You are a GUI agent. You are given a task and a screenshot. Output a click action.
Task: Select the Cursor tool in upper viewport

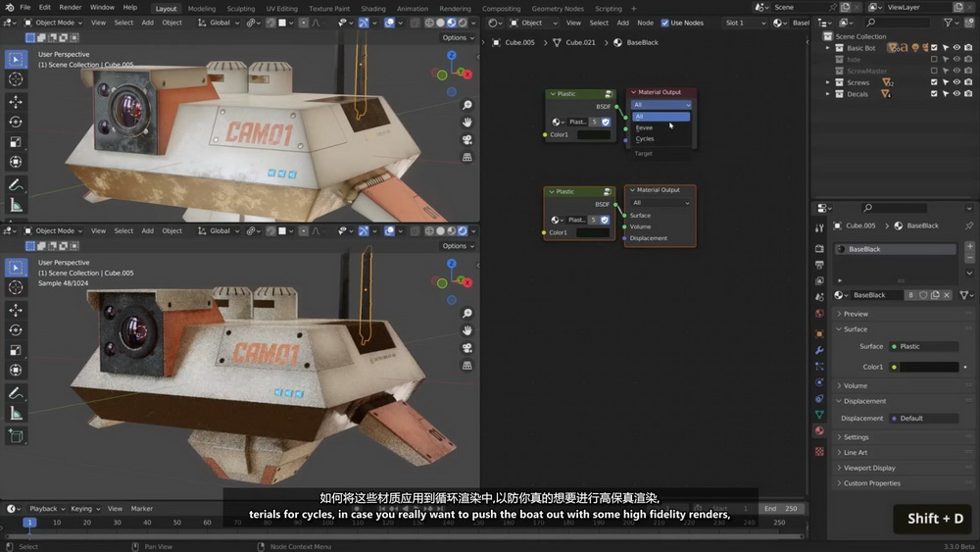pyautogui.click(x=16, y=79)
